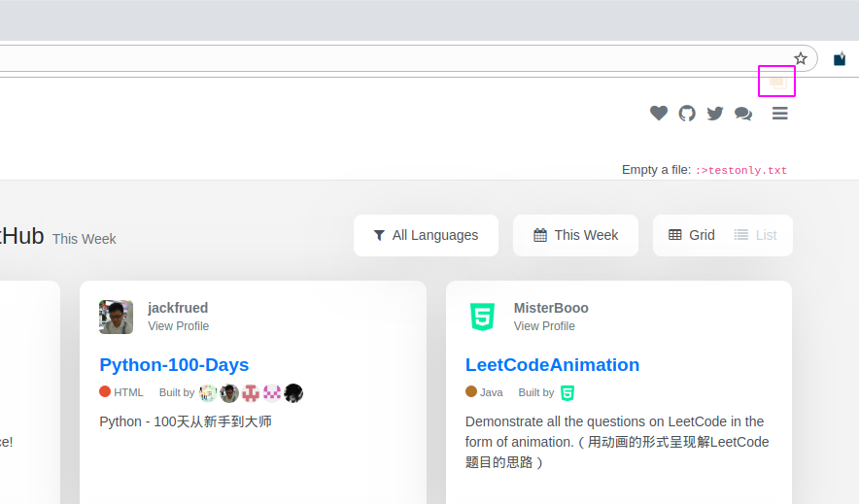Open the dark blue browser extension icon
This screenshot has width=859, height=504.
point(840,58)
